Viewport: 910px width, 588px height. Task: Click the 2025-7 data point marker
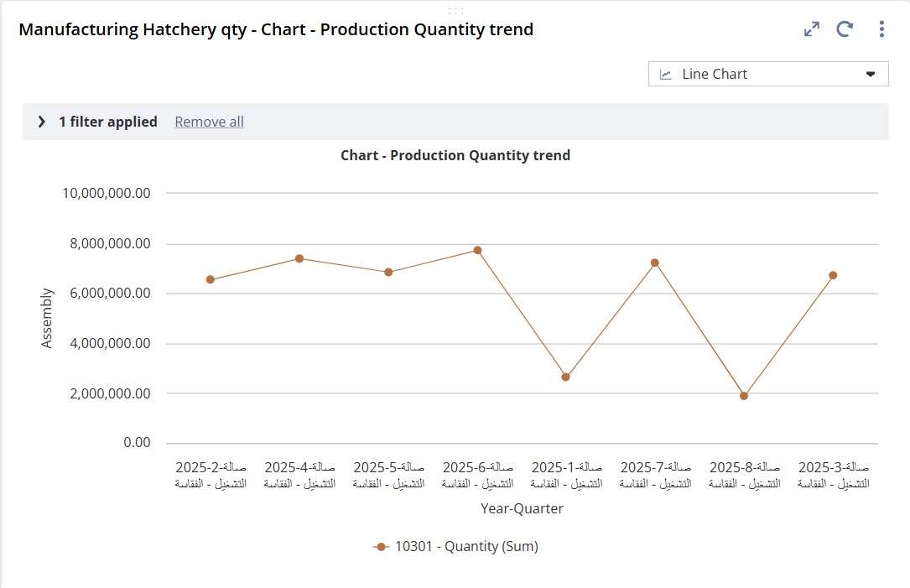click(655, 263)
